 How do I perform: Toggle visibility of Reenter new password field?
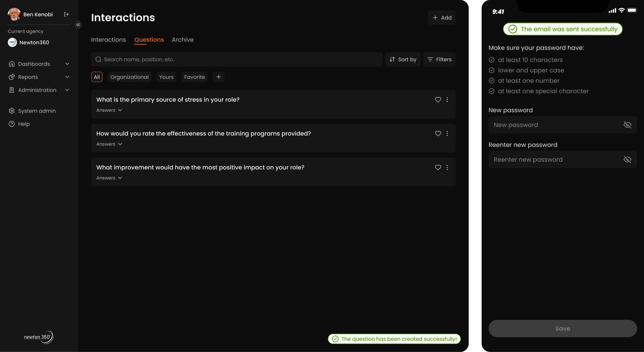[628, 159]
